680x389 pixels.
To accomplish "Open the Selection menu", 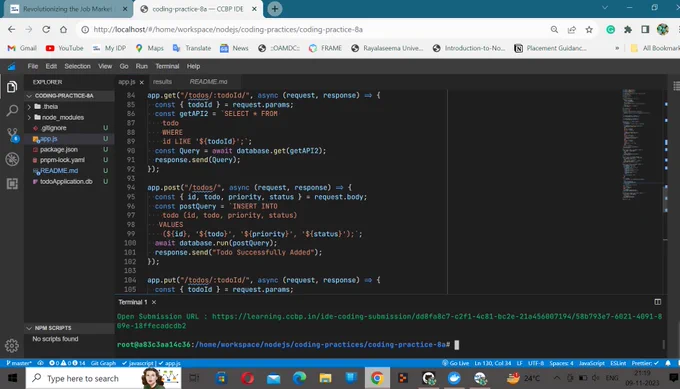I will 77,66.
